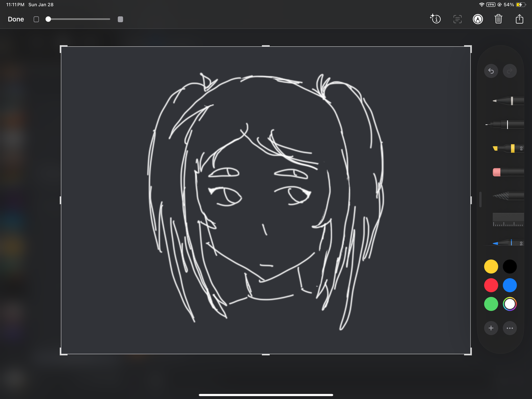This screenshot has height=399, width=532.
Task: Select the Ruler tool
Action: tap(508, 219)
